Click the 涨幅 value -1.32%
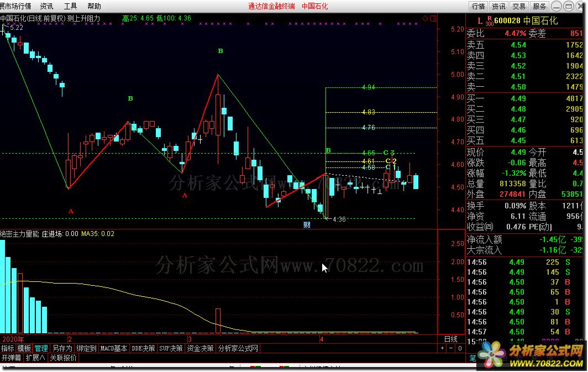 [514, 173]
